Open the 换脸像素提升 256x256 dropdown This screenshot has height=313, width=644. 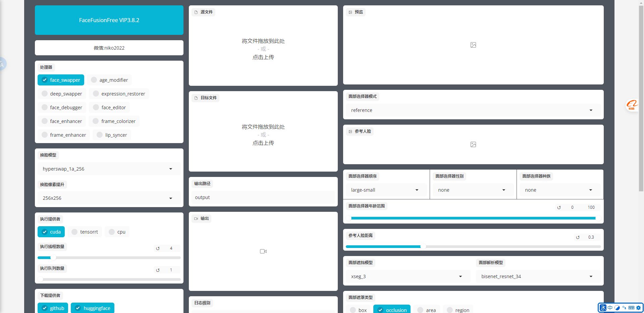(109, 198)
